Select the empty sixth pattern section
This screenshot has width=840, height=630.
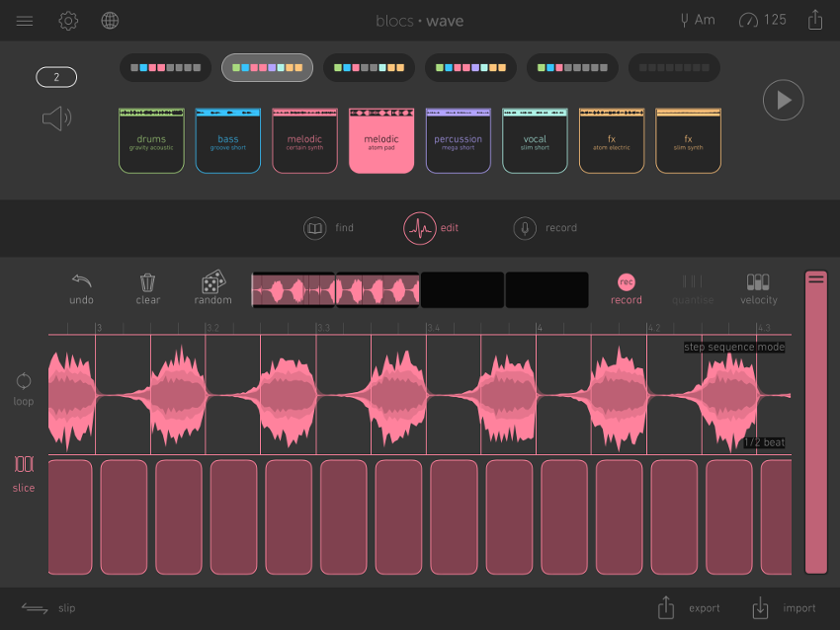674,68
